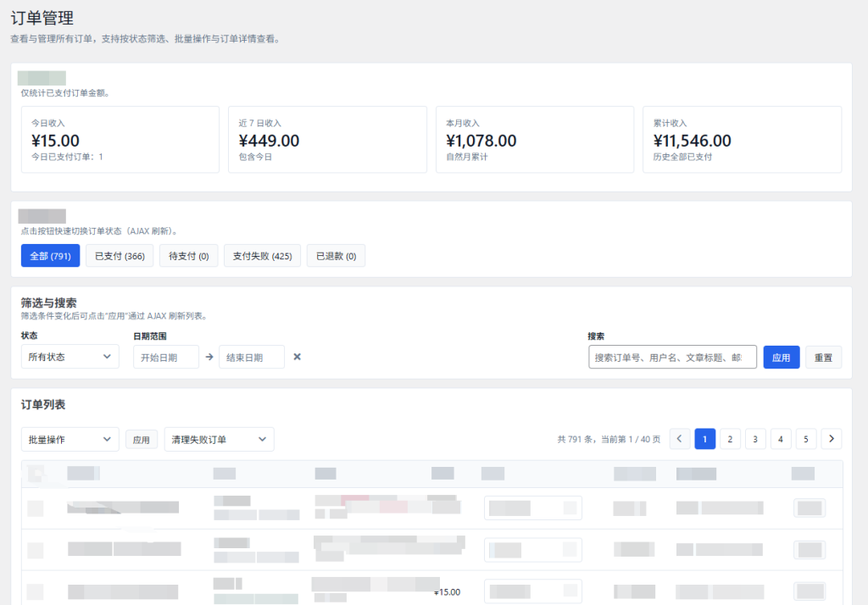The width and height of the screenshot is (868, 605).
Task: Clear the date range with the X icon
Action: click(298, 357)
